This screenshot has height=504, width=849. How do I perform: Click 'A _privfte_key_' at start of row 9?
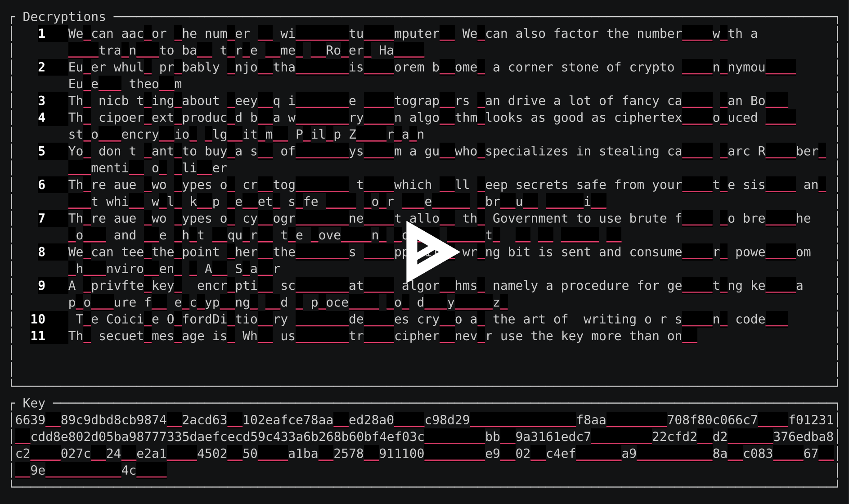(125, 286)
